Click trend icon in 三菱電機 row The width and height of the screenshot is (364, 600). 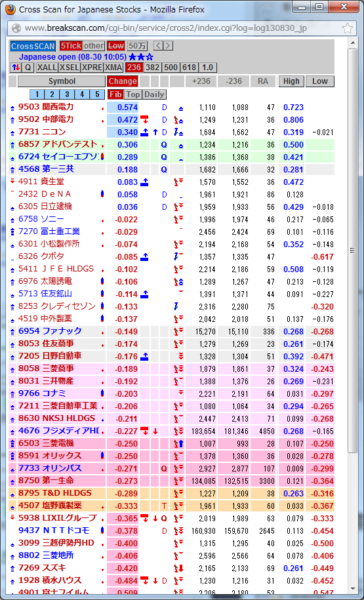(x=178, y=443)
